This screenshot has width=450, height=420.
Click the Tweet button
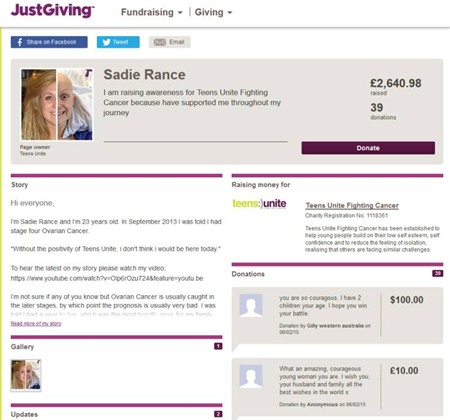118,42
